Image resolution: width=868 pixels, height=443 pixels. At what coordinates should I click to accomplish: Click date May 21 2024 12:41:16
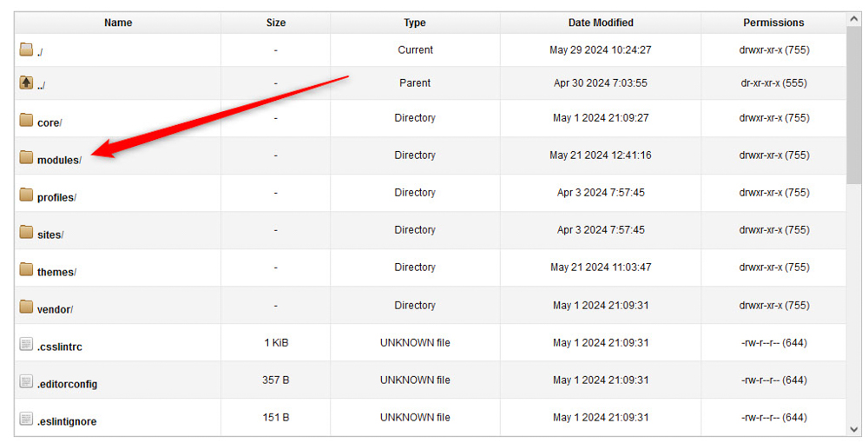601,155
